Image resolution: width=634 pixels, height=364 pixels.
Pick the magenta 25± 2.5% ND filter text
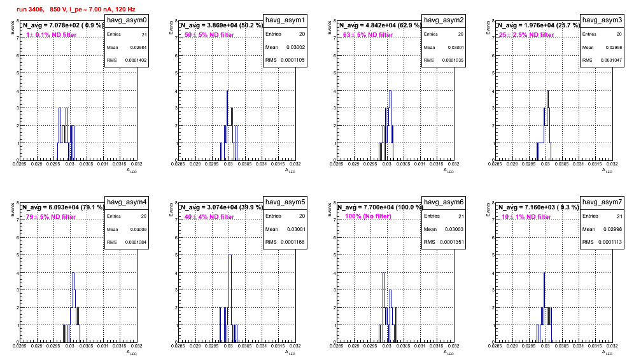click(526, 35)
